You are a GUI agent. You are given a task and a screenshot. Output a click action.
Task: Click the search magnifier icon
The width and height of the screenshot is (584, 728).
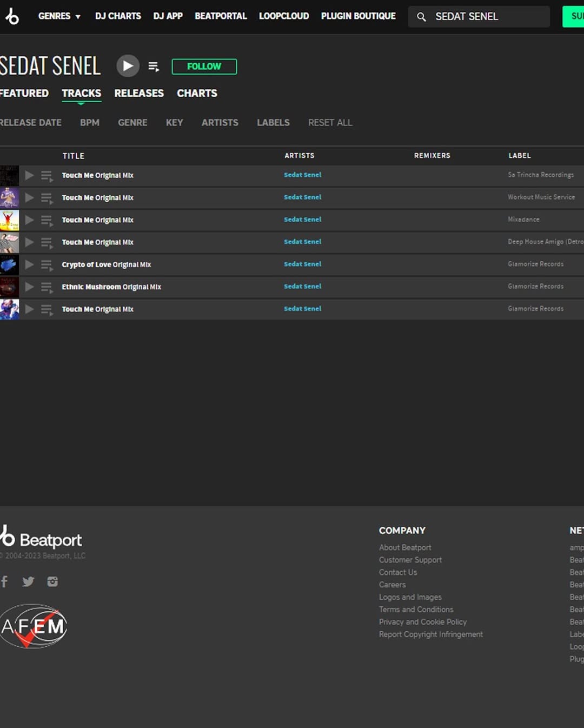pyautogui.click(x=421, y=17)
